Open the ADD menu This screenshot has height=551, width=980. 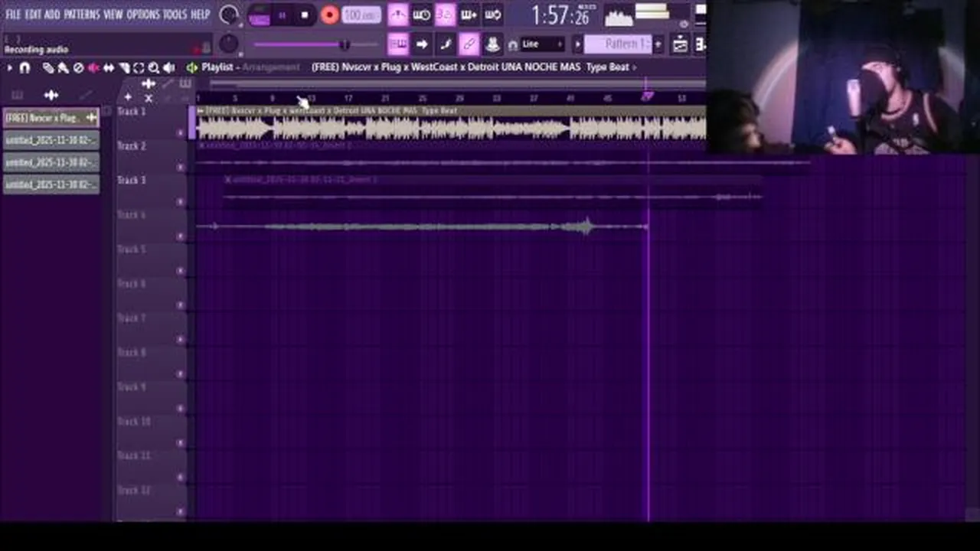click(52, 15)
